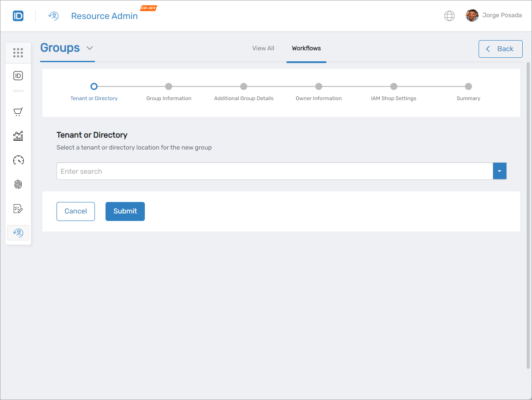The width and height of the screenshot is (532, 400).
Task: Open the fingerprint sidebar icon
Action: [18, 184]
